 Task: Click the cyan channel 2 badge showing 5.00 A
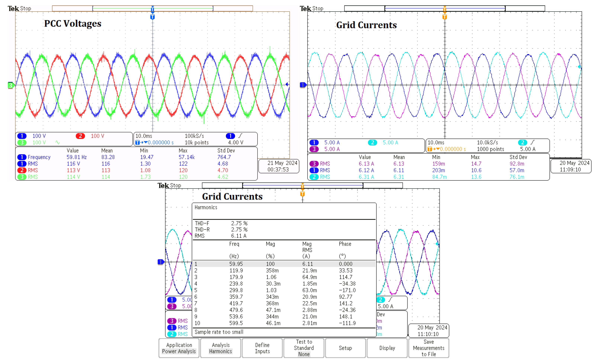tap(372, 142)
